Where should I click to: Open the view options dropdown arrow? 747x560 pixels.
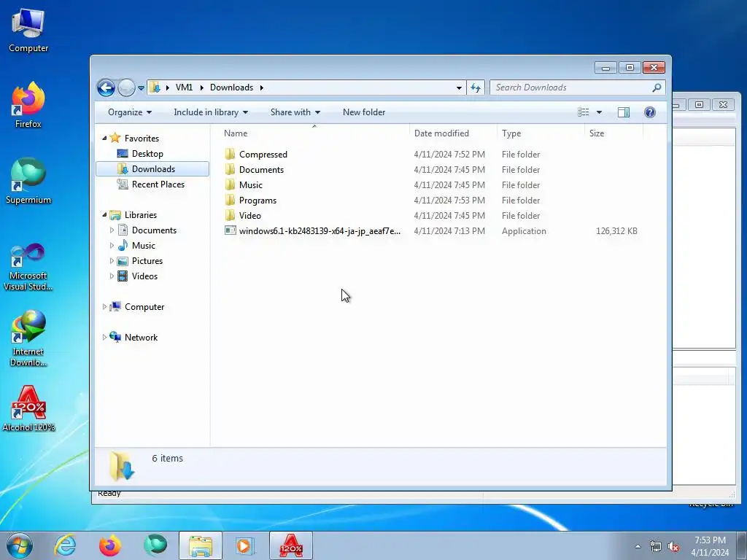pyautogui.click(x=600, y=112)
